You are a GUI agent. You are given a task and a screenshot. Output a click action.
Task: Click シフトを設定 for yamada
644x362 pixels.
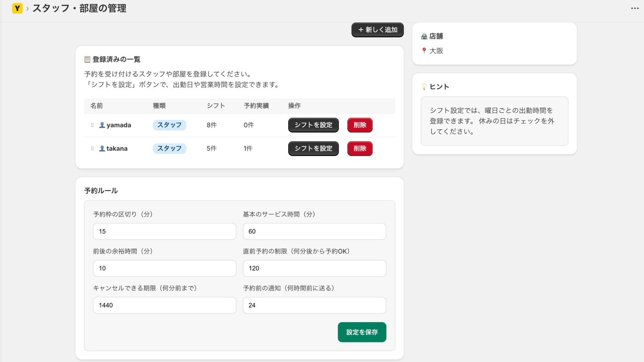[313, 125]
